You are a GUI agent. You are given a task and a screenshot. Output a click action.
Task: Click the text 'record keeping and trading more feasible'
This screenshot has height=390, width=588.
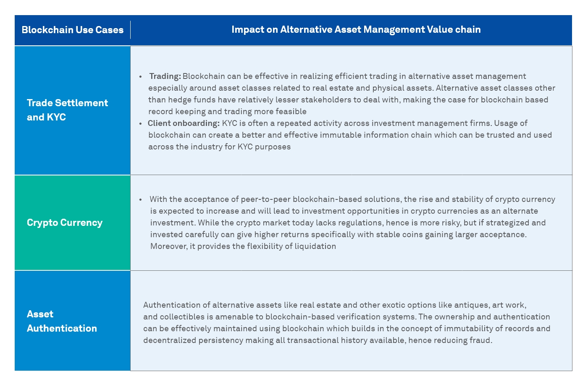click(x=227, y=112)
